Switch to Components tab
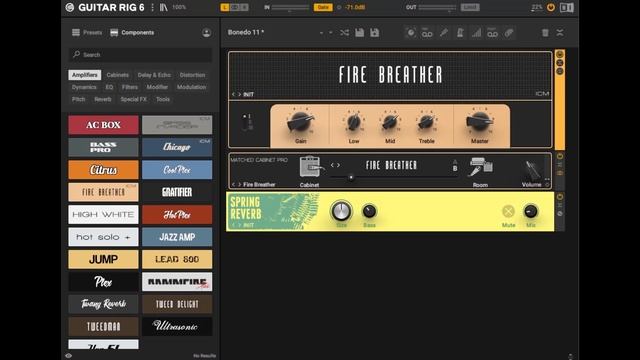This screenshot has height=360, width=640. click(x=132, y=33)
